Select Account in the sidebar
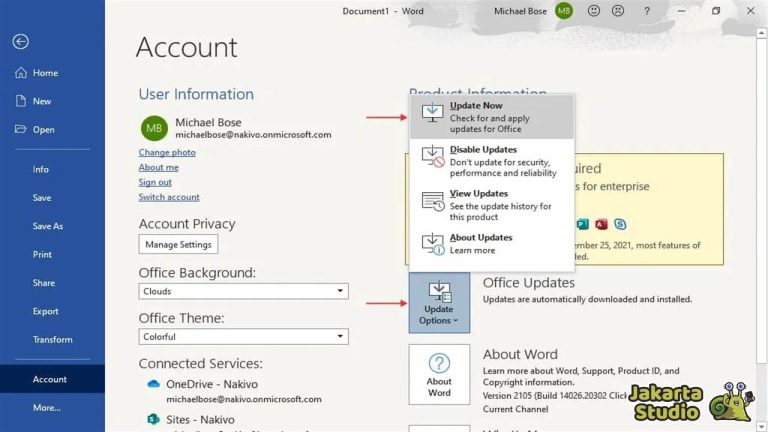The image size is (768, 432). [52, 379]
